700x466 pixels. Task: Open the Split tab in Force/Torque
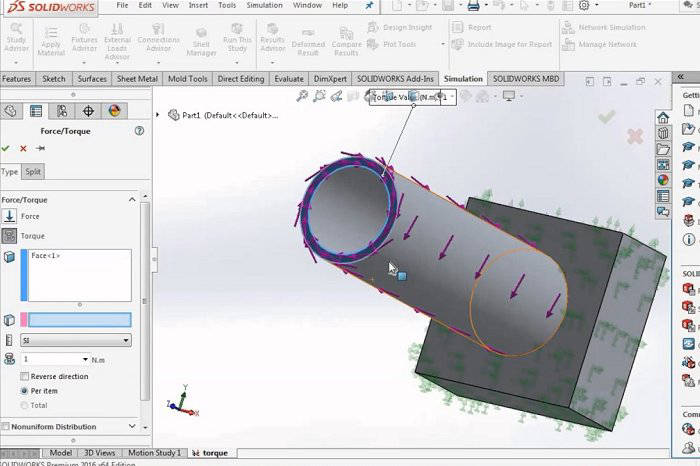click(x=33, y=172)
